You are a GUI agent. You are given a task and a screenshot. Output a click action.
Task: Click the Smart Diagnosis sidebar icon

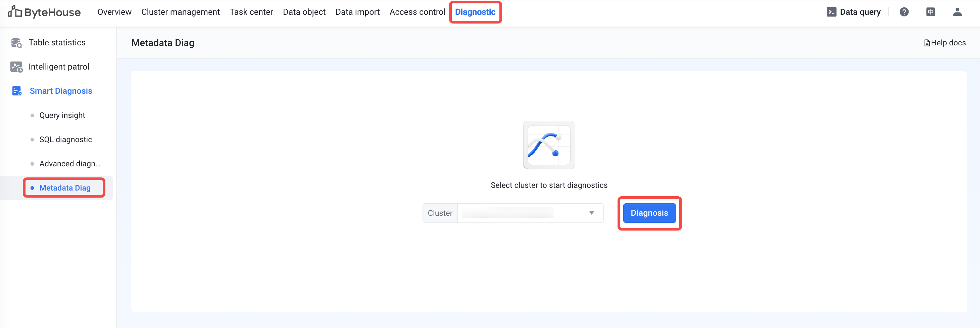17,91
